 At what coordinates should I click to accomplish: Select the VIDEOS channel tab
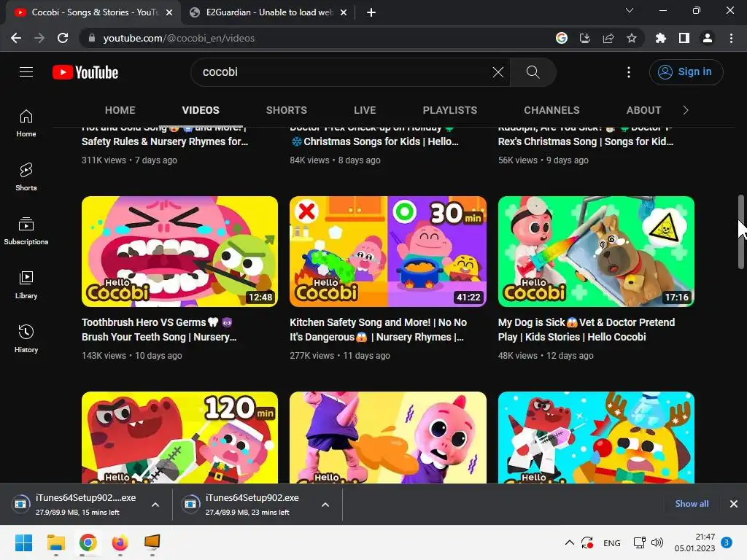click(201, 110)
